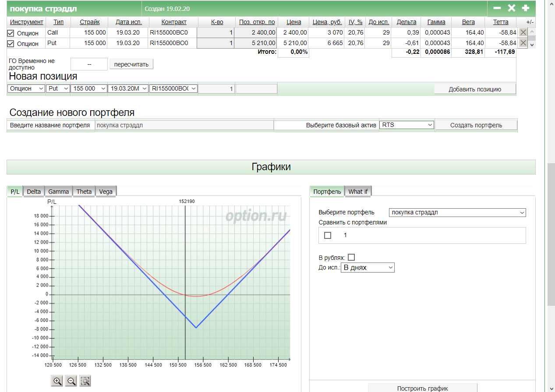Open the 'До исп.' dropdown 'В днях'
Image resolution: width=555 pixels, height=392 pixels.
tap(368, 267)
